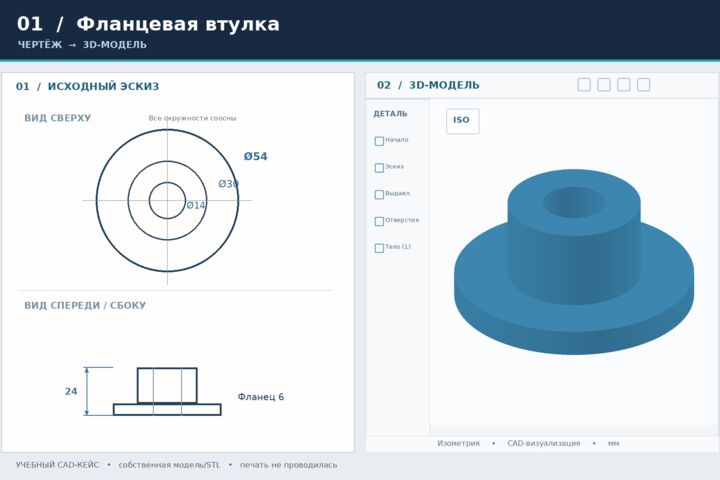Click the ISO view button
Image resolution: width=720 pixels, height=480 pixels.
pyautogui.click(x=462, y=121)
